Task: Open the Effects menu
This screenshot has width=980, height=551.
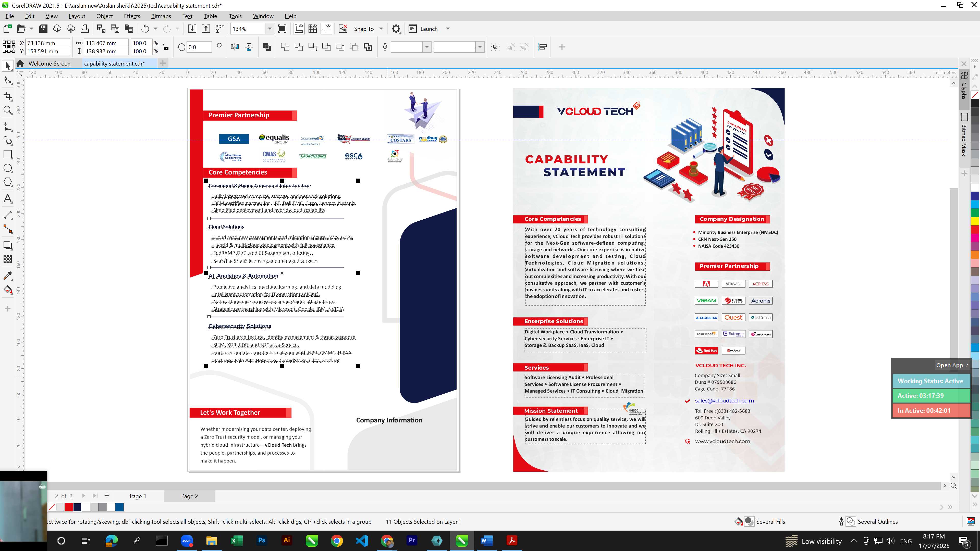Action: (132, 16)
